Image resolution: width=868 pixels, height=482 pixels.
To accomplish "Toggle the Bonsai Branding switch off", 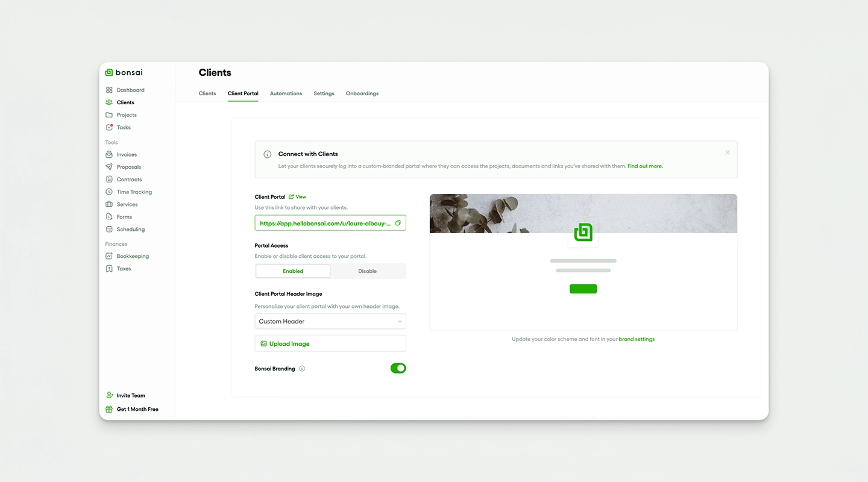I will pyautogui.click(x=398, y=368).
